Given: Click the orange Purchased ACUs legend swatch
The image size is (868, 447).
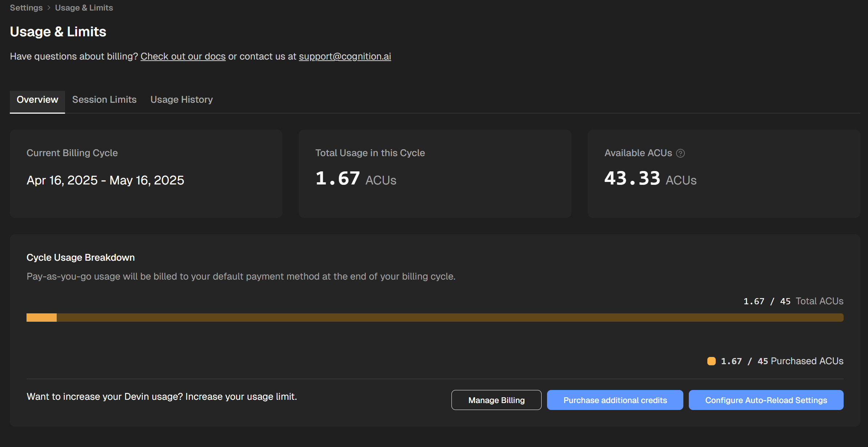Looking at the screenshot, I should pyautogui.click(x=711, y=361).
